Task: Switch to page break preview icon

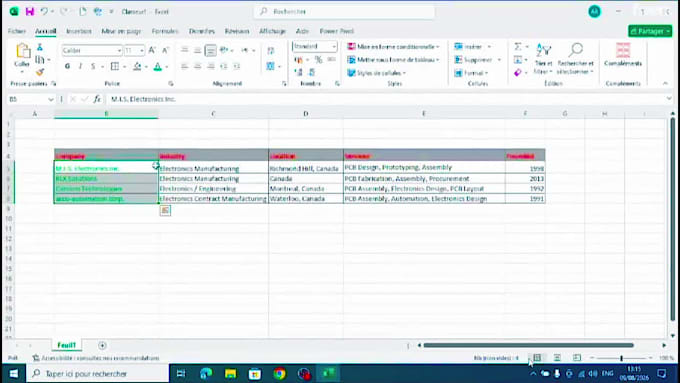Action: [577, 358]
